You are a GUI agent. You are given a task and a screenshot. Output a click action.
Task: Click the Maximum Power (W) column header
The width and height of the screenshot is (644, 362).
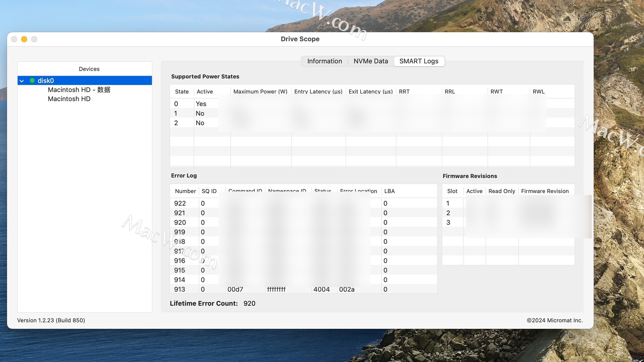click(x=260, y=92)
